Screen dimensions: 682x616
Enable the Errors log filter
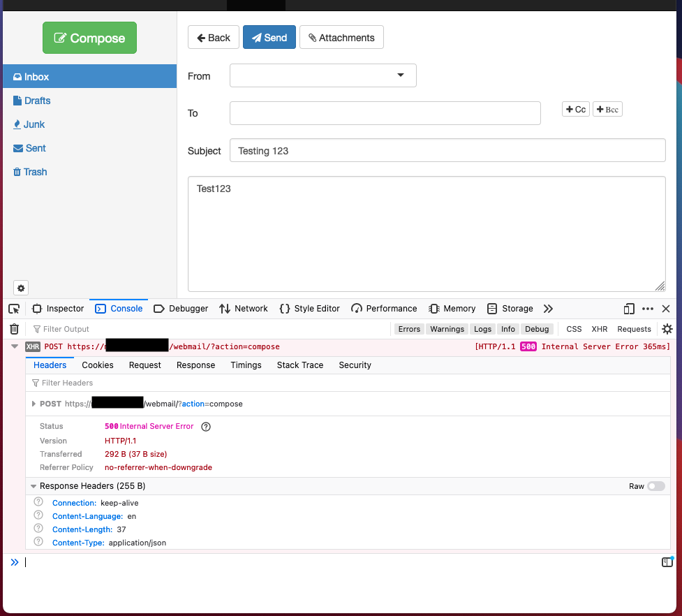pyautogui.click(x=408, y=328)
